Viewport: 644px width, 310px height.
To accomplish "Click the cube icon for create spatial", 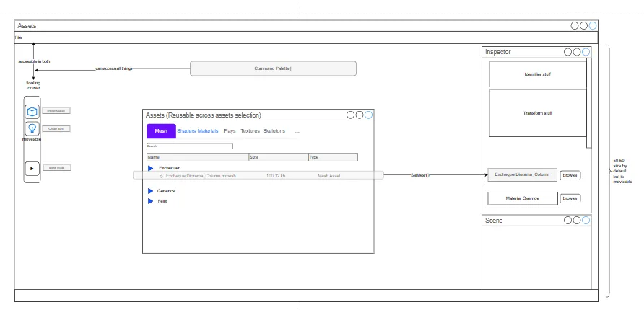I will [32, 112].
